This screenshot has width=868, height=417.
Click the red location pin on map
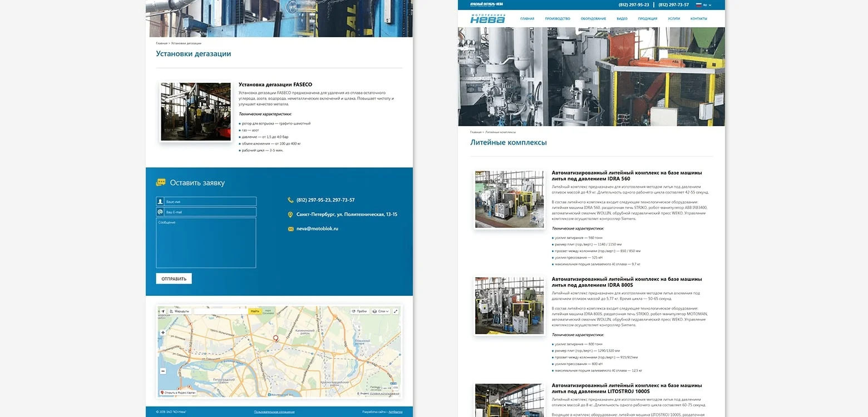(275, 339)
